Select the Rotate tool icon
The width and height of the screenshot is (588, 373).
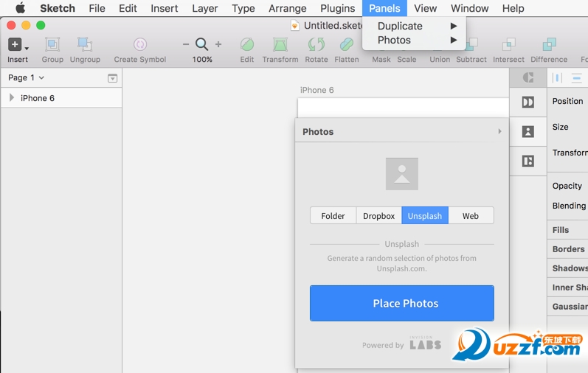tap(316, 44)
